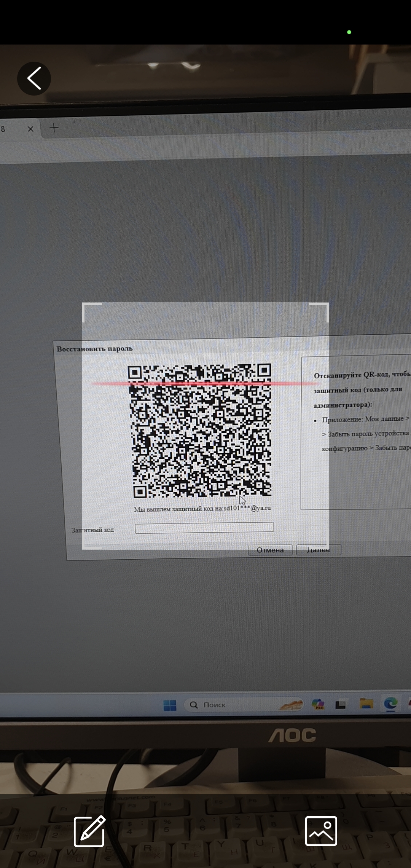Click the Защитный код input field
The width and height of the screenshot is (411, 868).
204,528
